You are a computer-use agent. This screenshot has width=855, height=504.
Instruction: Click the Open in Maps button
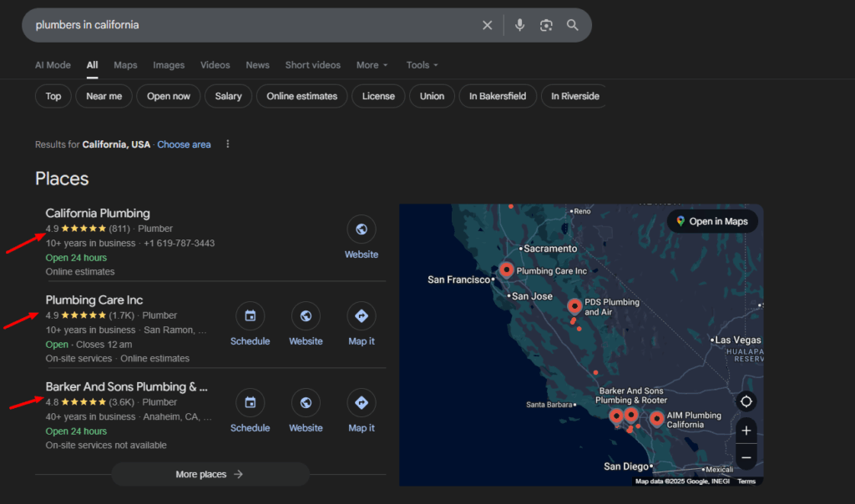(712, 221)
